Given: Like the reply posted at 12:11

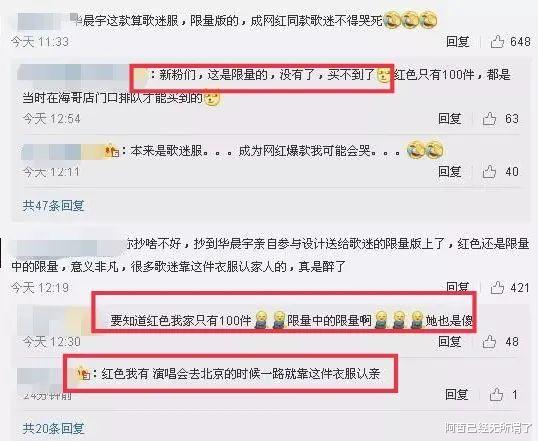Looking at the screenshot, I should pyautogui.click(x=489, y=172).
